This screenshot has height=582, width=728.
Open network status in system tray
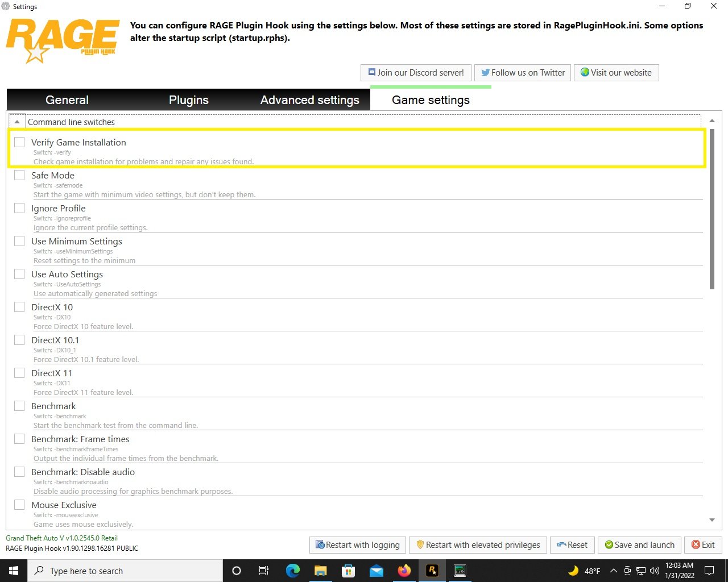click(641, 571)
